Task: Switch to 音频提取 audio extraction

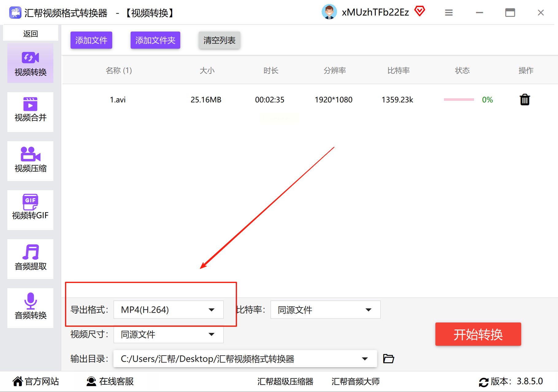Action: (x=30, y=259)
